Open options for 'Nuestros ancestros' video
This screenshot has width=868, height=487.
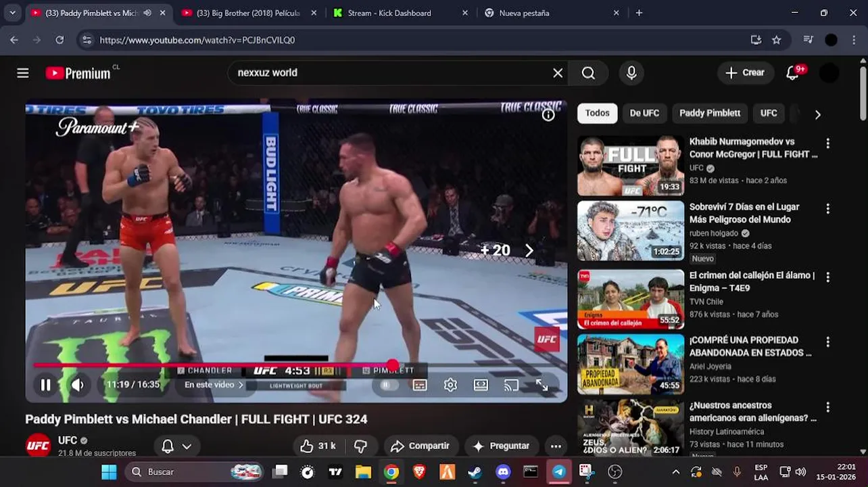coord(827,407)
